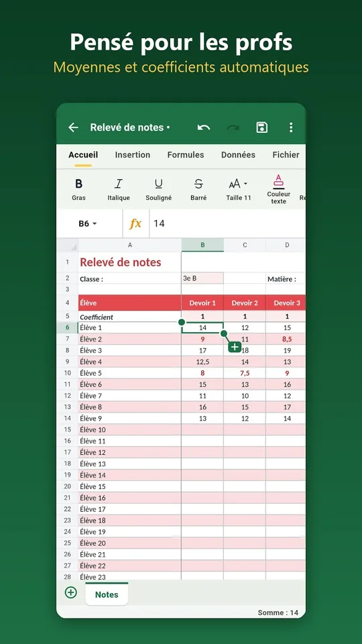Select column D header
Viewport: 362px width, 644px height.
pyautogui.click(x=286, y=246)
